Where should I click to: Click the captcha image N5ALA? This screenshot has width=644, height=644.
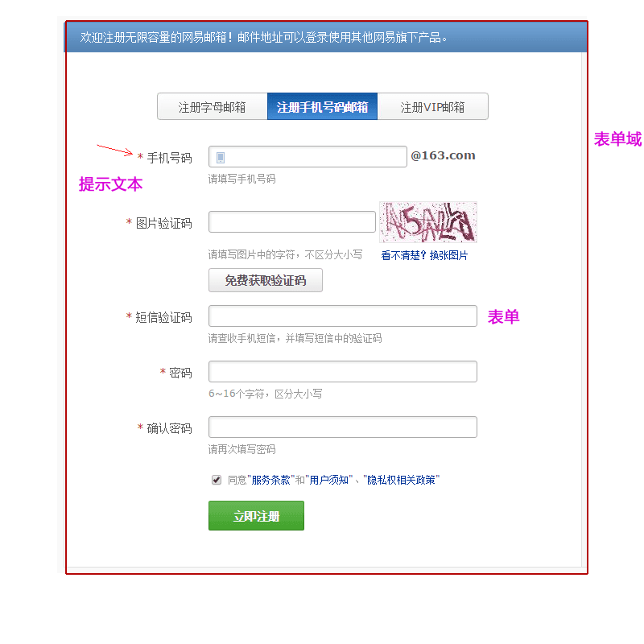428,222
